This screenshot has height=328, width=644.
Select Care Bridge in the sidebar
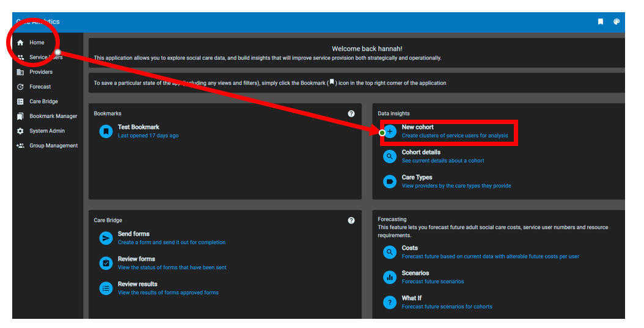coord(43,102)
